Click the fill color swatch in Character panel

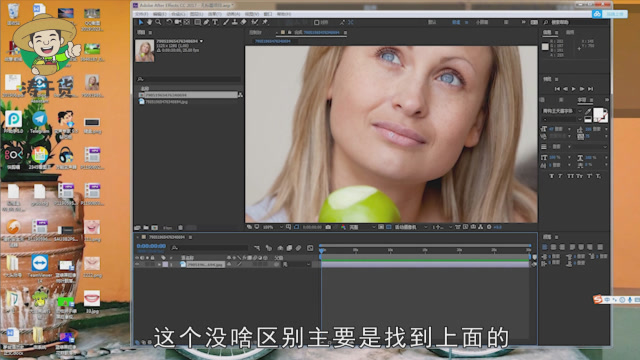click(599, 113)
